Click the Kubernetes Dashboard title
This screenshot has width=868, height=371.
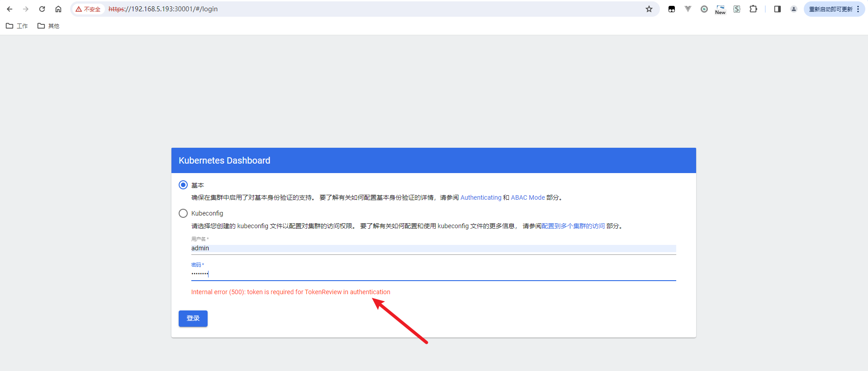point(224,160)
